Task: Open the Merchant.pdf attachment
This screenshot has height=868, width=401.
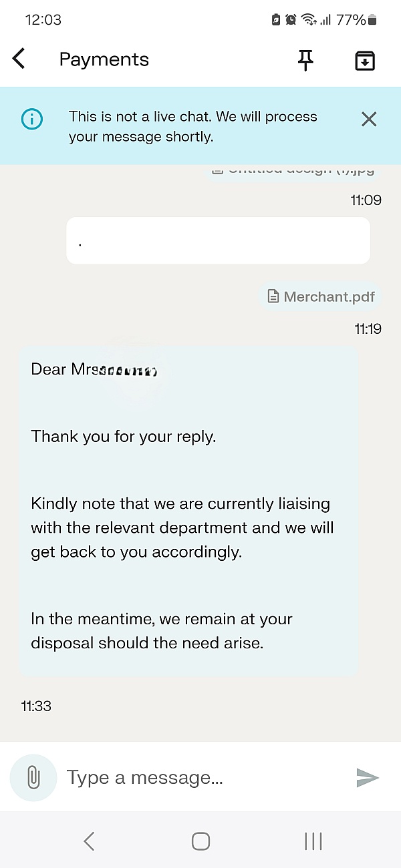Action: click(321, 296)
